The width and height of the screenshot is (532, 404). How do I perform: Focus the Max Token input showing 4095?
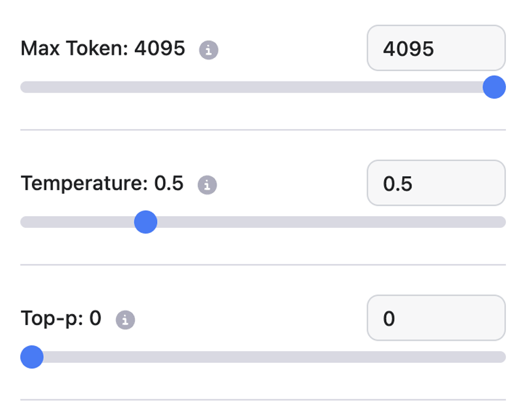436,48
